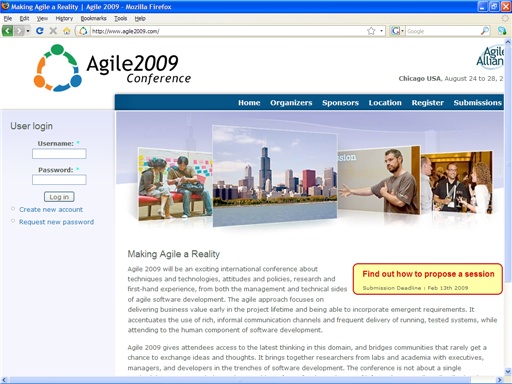Viewport: 512px width, 384px height.
Task: Click the Request new password link
Action: [56, 222]
